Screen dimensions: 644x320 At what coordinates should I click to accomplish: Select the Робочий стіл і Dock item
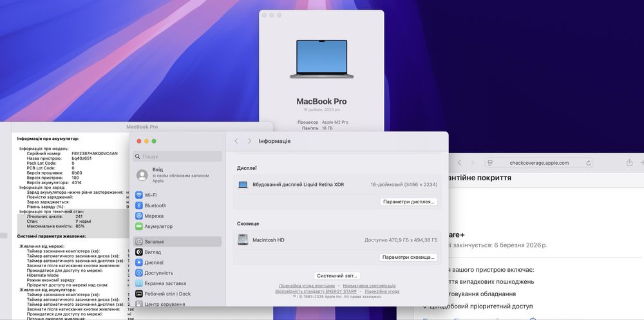178,294
